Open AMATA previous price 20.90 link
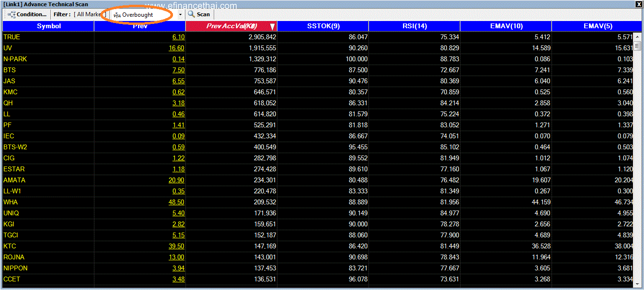644x290 pixels. coord(176,180)
